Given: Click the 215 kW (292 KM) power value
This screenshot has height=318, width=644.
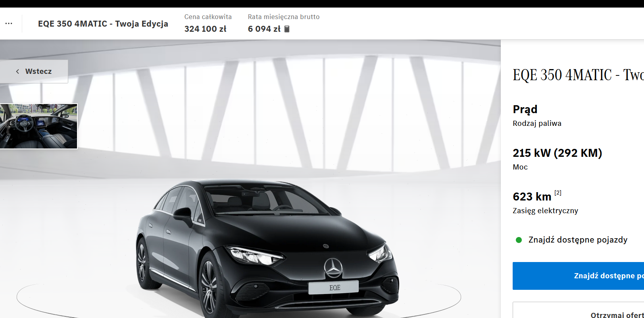Looking at the screenshot, I should click(557, 153).
